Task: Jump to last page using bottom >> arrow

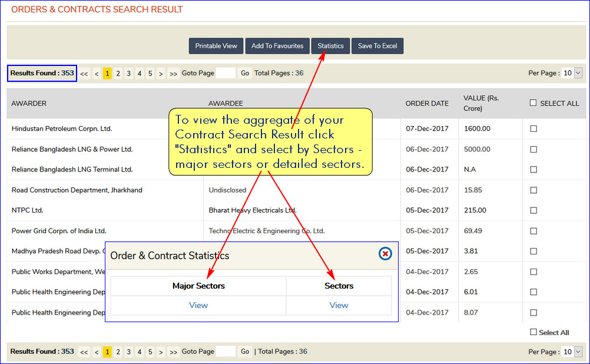Action: 173,352
